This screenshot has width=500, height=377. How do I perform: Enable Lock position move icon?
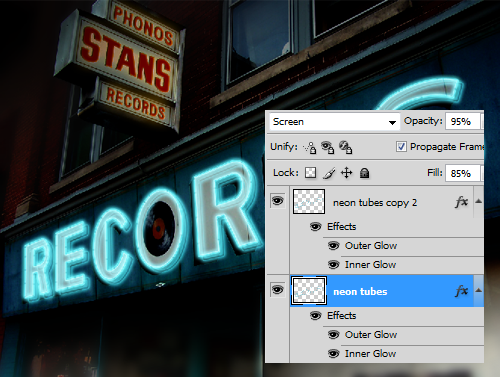[347, 173]
